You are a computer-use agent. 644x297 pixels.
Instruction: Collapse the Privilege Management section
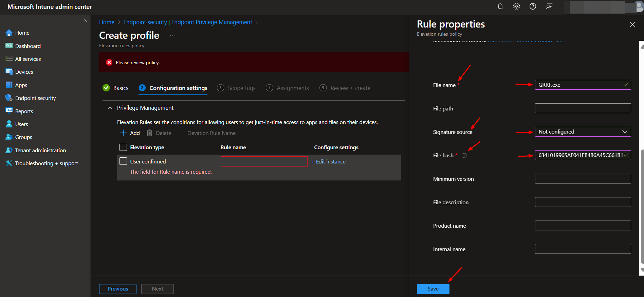click(110, 108)
